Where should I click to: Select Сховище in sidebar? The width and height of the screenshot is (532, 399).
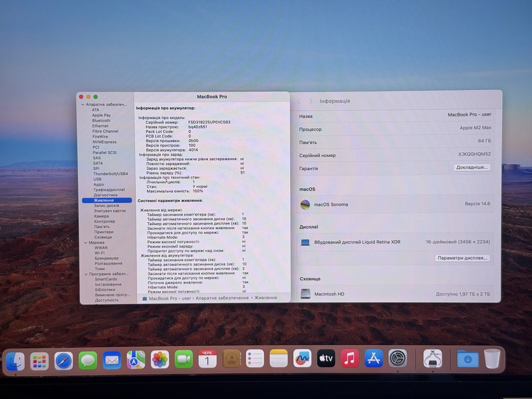click(103, 237)
